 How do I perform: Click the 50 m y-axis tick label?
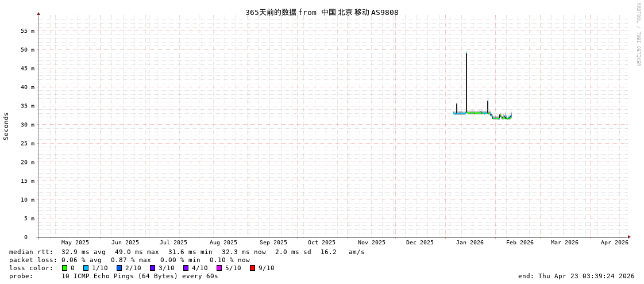coord(28,50)
